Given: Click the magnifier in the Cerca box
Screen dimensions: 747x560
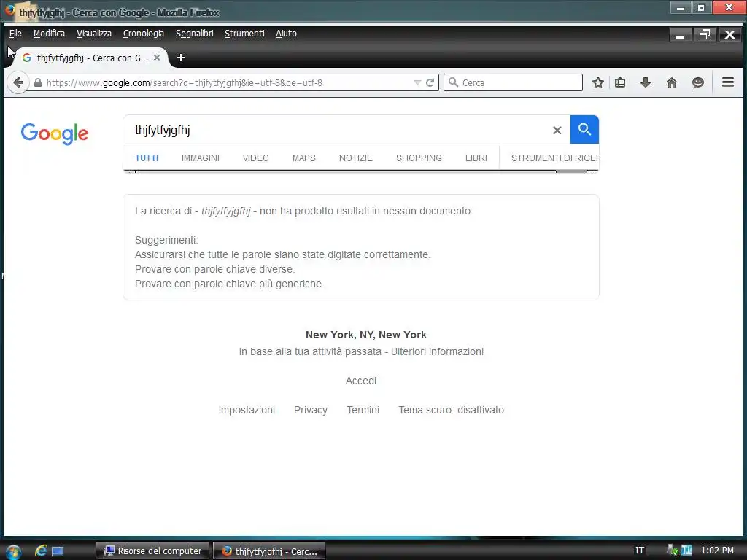Looking at the screenshot, I should pyautogui.click(x=454, y=82).
